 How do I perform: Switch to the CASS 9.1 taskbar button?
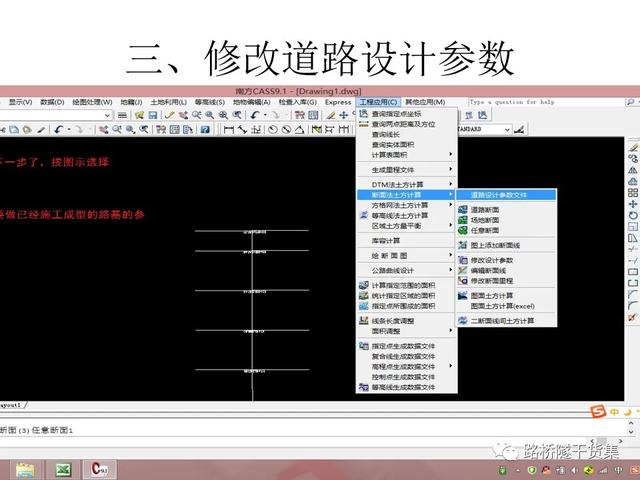click(x=100, y=469)
